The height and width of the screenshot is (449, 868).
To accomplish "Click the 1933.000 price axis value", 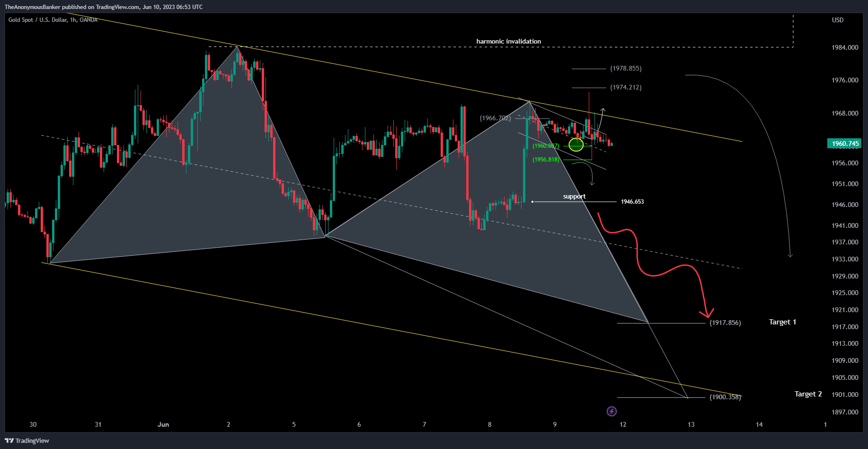I will [845, 259].
